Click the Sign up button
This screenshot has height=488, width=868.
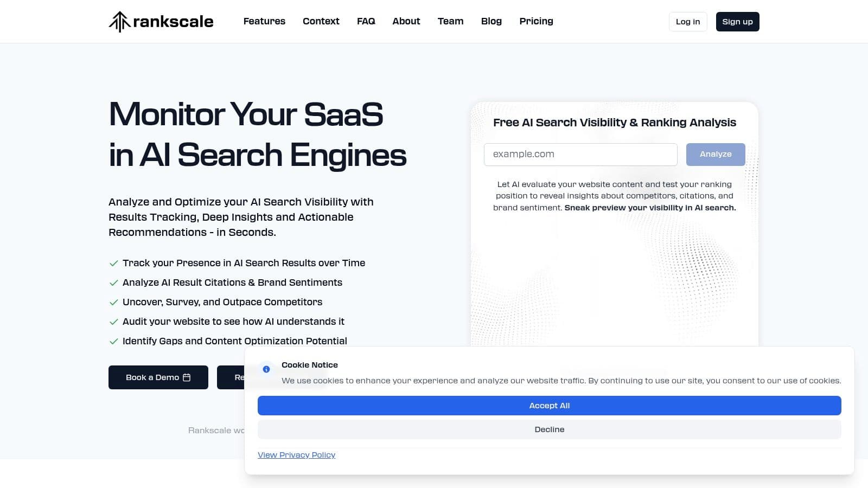point(737,22)
